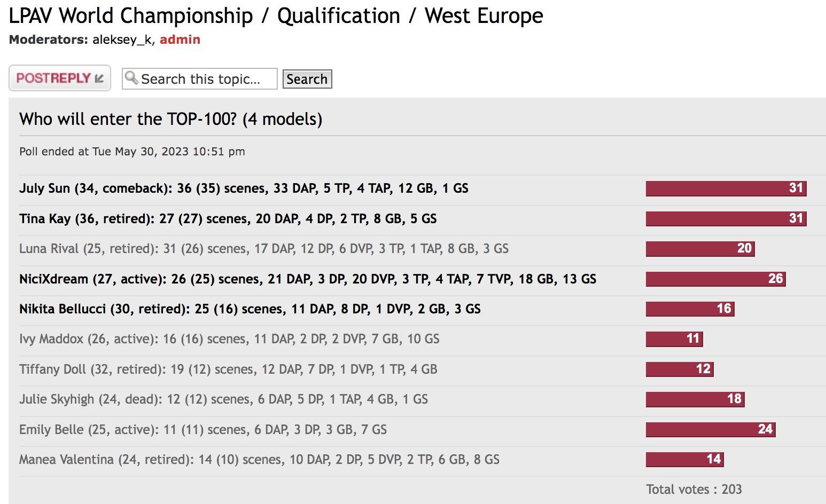Click the magnifier icon in search field
The image size is (826, 504).
click(x=131, y=78)
